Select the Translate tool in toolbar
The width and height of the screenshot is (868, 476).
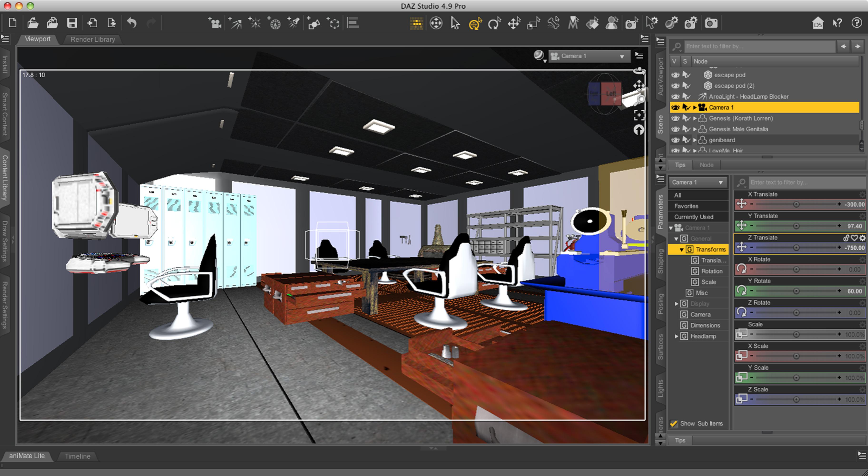tap(514, 23)
